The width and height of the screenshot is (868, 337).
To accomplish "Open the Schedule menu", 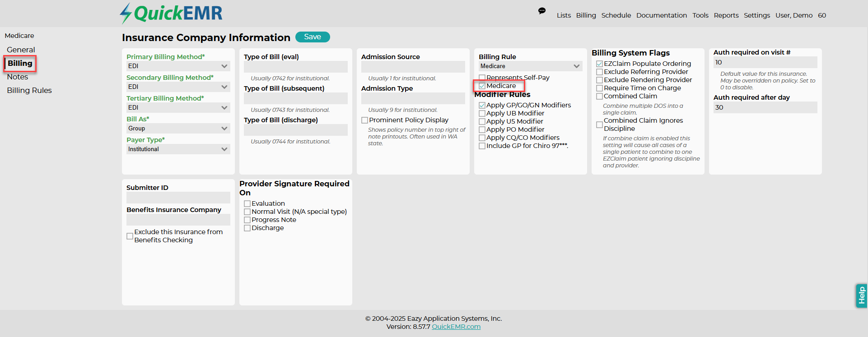I will (x=616, y=15).
